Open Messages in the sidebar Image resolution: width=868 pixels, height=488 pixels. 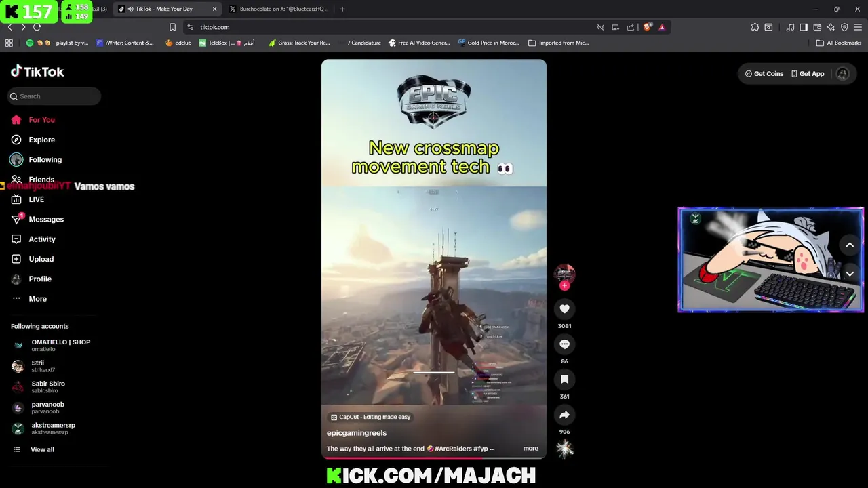[37, 219]
